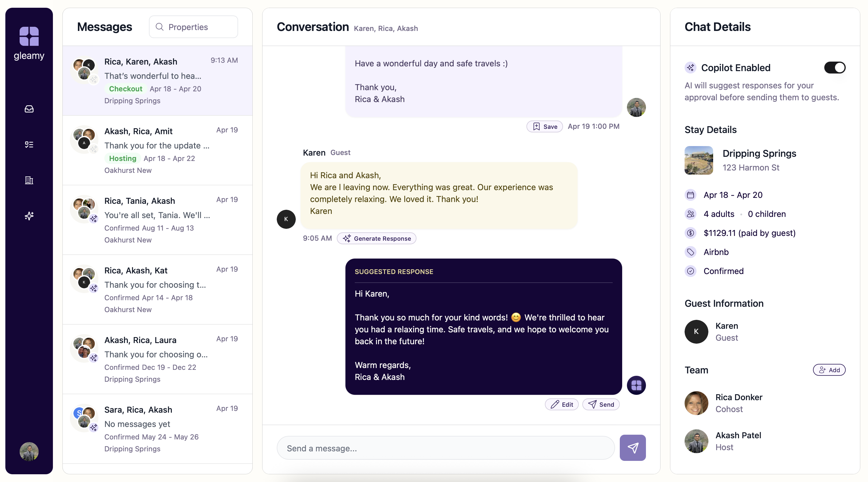Click Rica Donker's team avatar
The width and height of the screenshot is (868, 482).
pos(696,403)
